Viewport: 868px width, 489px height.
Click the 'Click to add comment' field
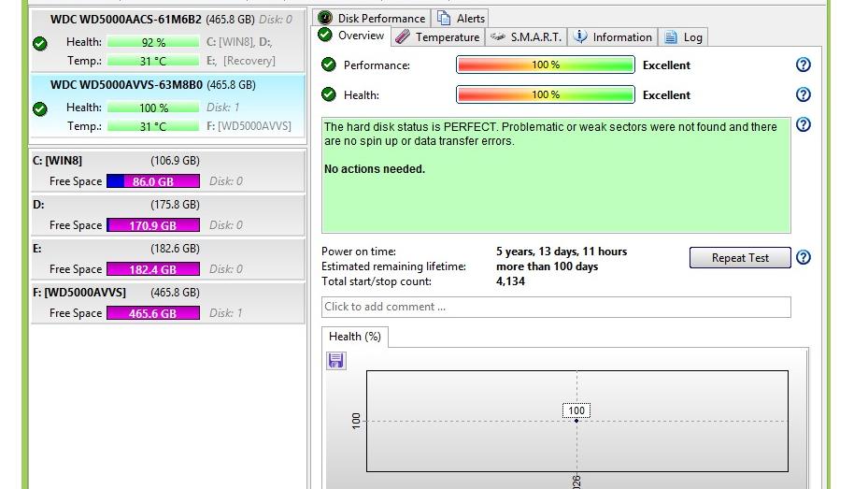click(x=556, y=307)
